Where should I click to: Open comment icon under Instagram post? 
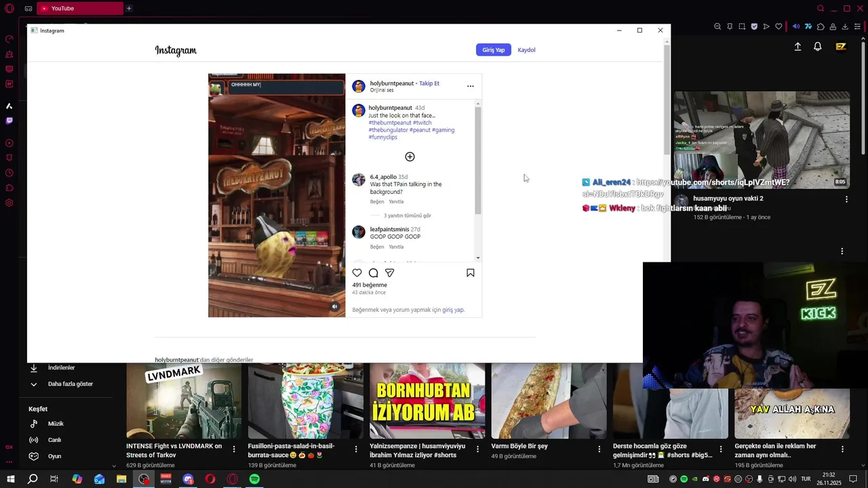(374, 272)
